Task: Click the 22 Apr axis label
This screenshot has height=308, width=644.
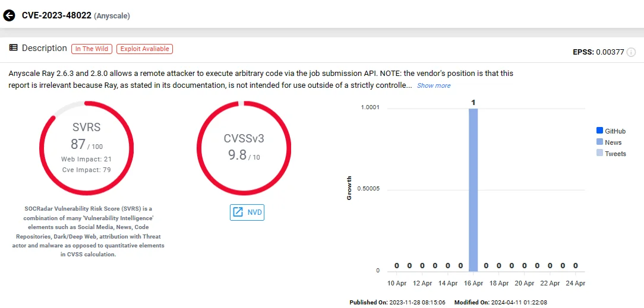Action: pos(550,284)
